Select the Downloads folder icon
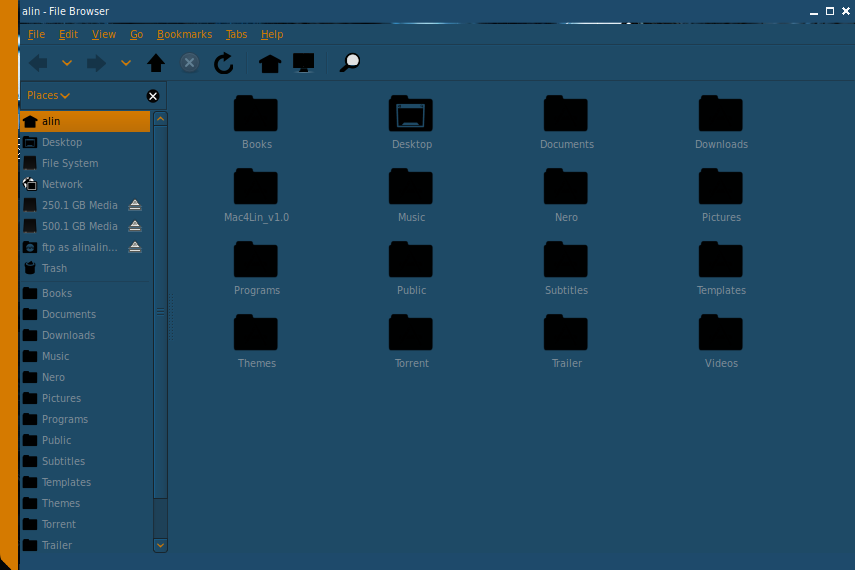855x570 pixels. tap(721, 113)
